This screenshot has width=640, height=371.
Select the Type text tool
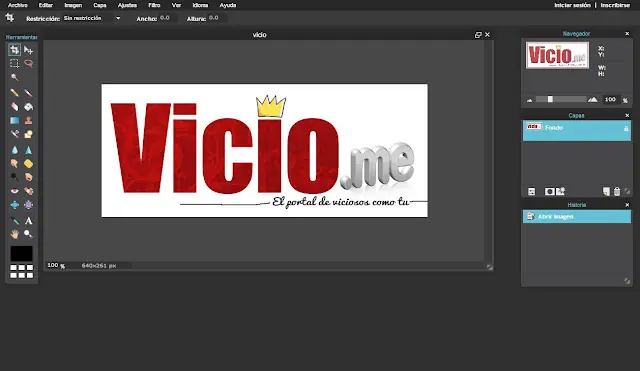click(x=28, y=221)
